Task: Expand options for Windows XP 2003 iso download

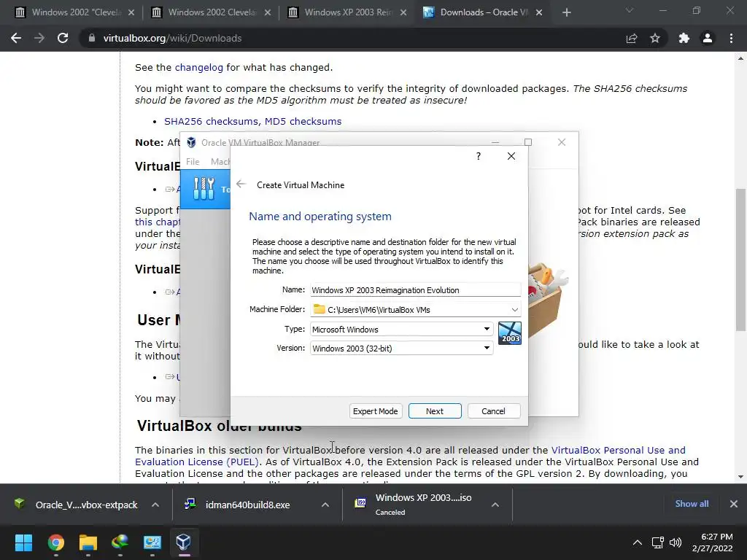Action: click(495, 505)
